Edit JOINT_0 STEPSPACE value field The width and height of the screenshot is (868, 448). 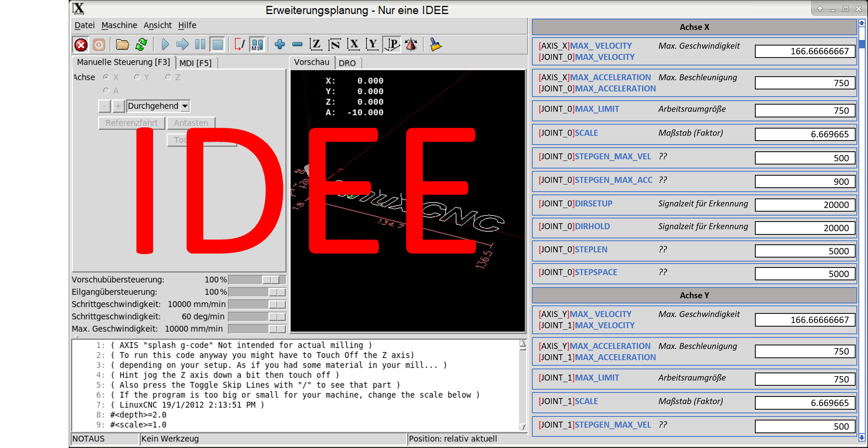click(x=805, y=274)
